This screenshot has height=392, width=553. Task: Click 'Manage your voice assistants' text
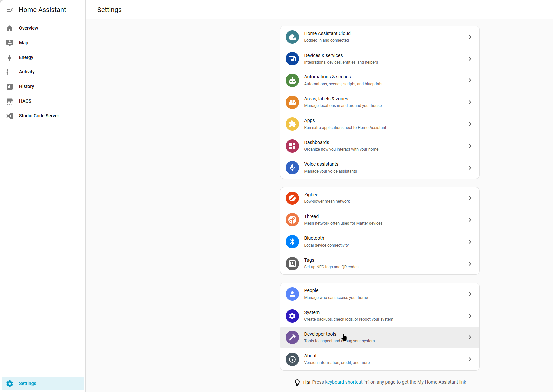click(x=330, y=171)
